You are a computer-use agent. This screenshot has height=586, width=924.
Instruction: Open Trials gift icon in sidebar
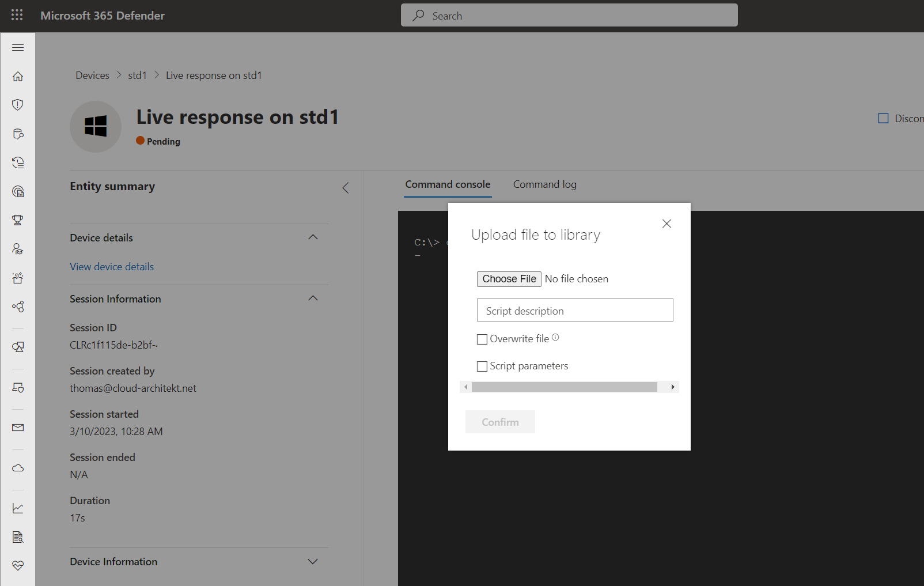[18, 278]
